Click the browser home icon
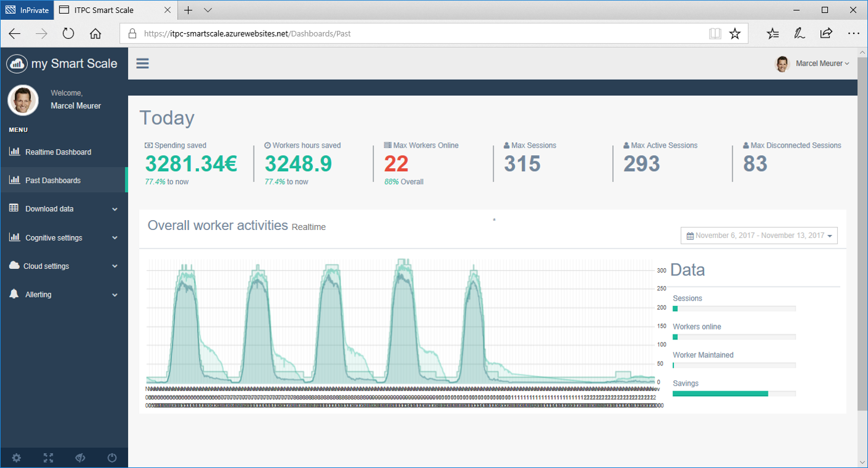This screenshot has height=468, width=868. coord(95,34)
